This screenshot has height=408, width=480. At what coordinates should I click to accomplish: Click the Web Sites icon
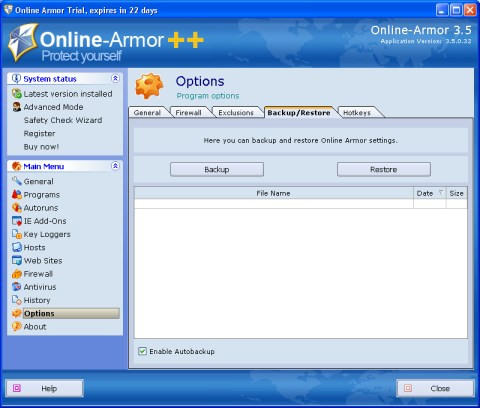(17, 260)
